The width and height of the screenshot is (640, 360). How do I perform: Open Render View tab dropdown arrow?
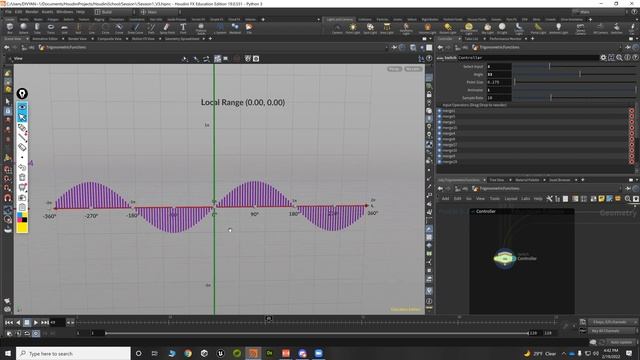[92, 39]
